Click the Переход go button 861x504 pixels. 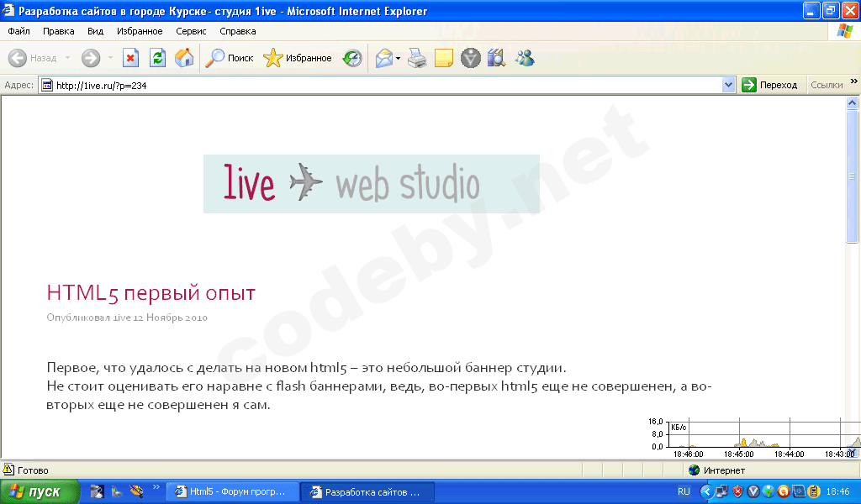[770, 85]
